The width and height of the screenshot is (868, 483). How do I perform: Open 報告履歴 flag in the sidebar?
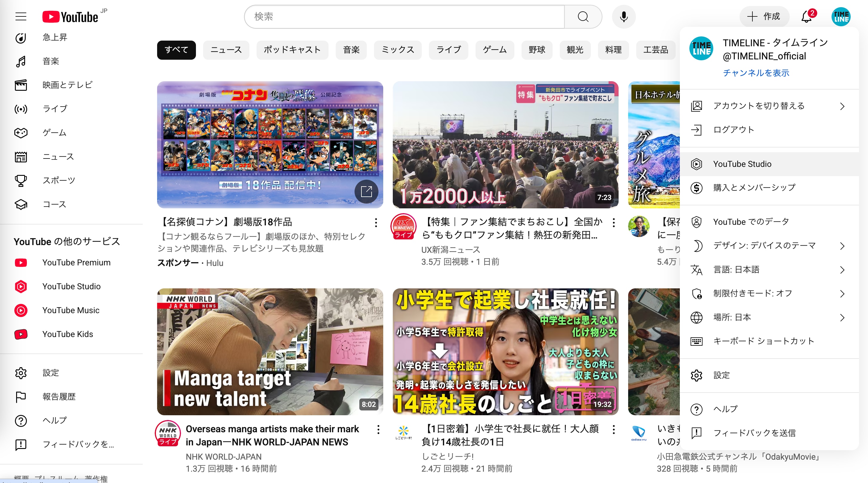pyautogui.click(x=71, y=397)
